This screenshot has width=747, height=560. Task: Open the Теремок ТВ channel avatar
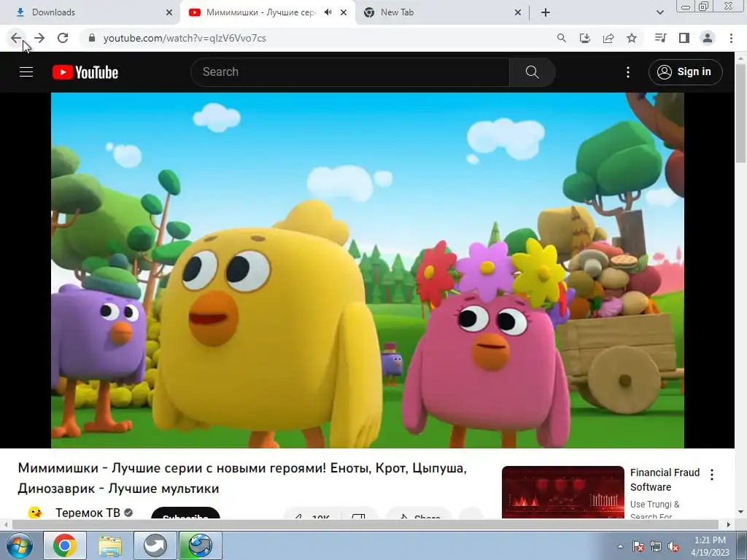[35, 512]
